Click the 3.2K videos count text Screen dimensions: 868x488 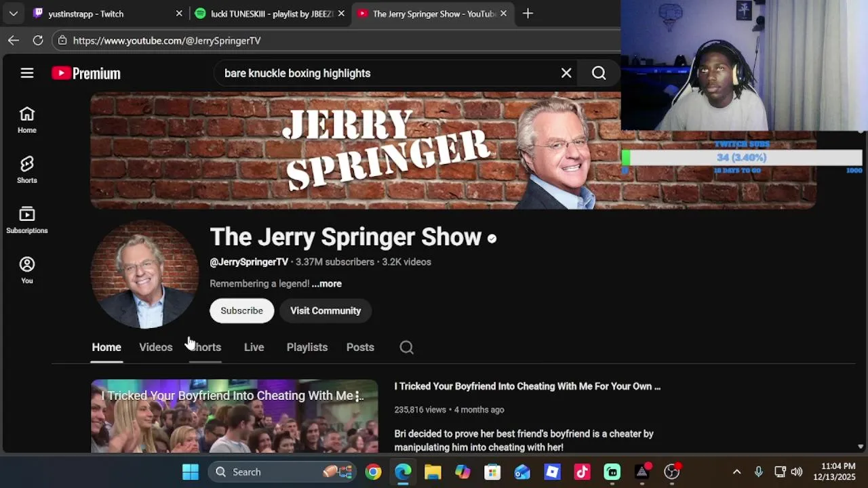tap(406, 262)
